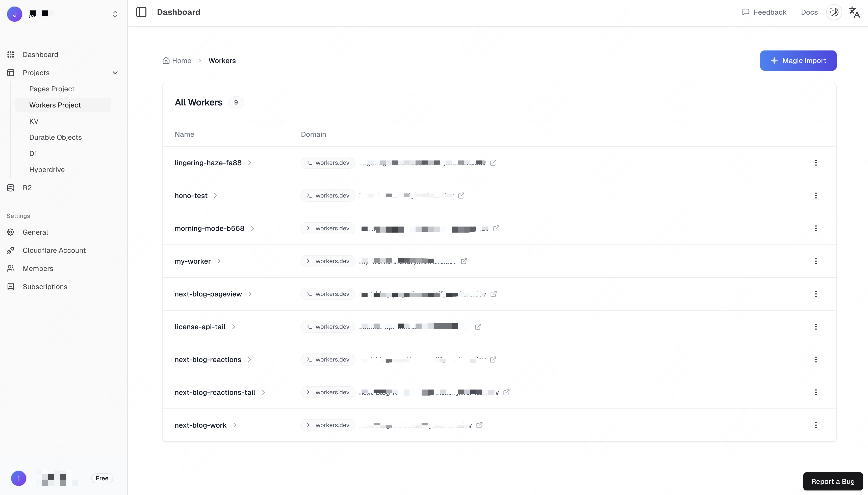Open Settings General section
Viewport: 868px width, 495px height.
coord(35,232)
